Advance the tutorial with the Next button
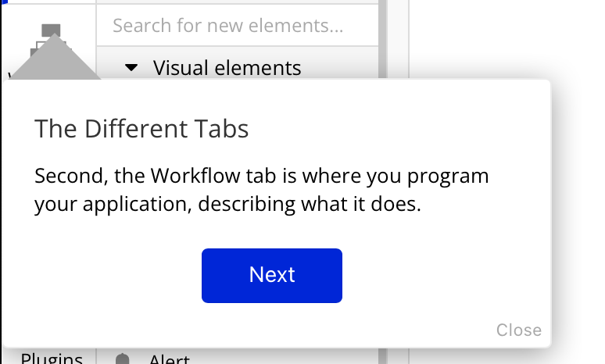Image resolution: width=605 pixels, height=364 pixels. coord(272,275)
